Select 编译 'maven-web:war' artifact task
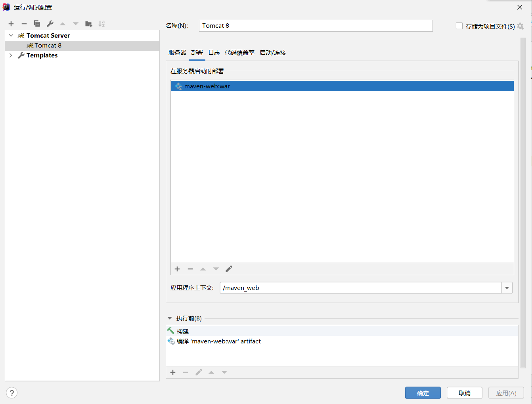The image size is (532, 404). click(x=342, y=341)
